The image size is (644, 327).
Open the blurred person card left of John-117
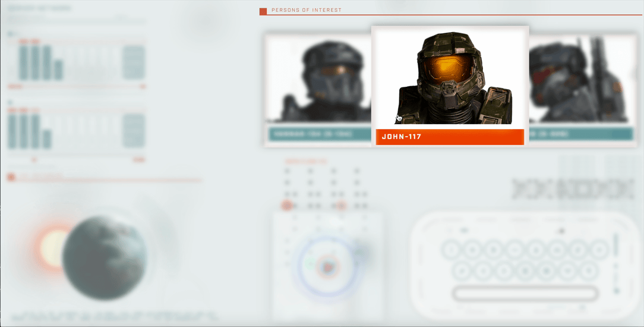(x=317, y=90)
